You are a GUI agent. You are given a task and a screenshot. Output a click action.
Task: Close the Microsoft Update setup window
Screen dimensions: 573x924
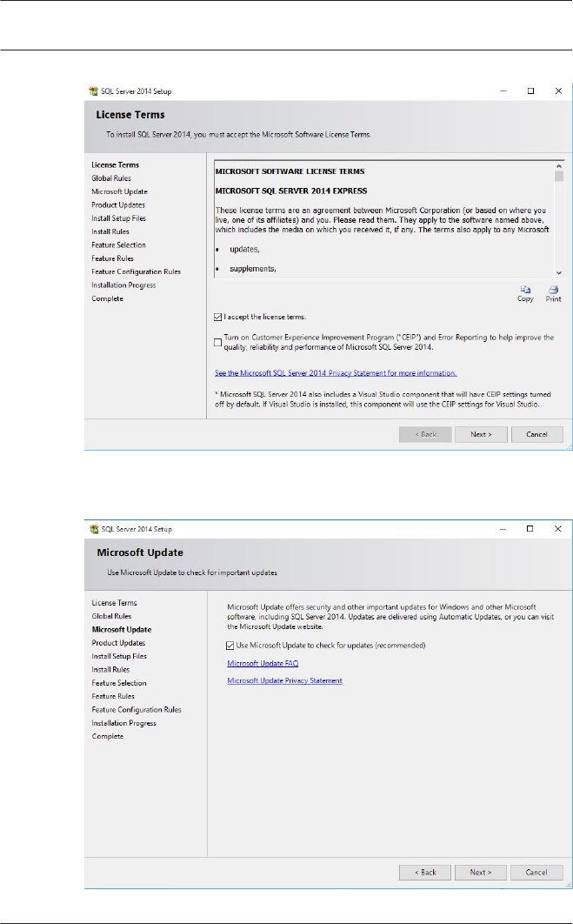click(x=557, y=529)
